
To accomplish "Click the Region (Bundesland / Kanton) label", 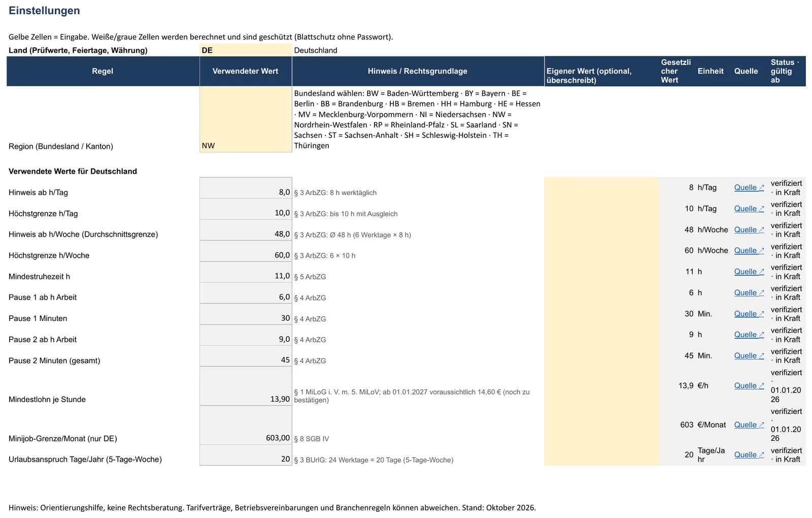I will (61, 146).
